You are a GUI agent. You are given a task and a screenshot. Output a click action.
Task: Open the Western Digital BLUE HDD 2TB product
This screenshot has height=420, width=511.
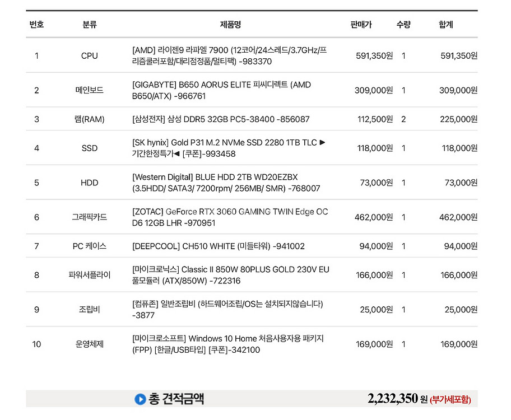226,183
